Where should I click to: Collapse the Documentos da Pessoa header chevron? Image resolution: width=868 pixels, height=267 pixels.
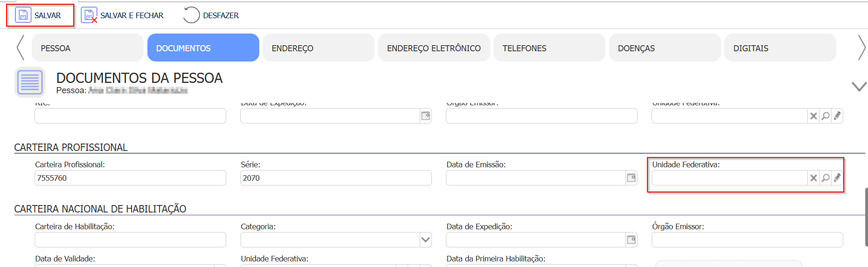click(x=859, y=86)
